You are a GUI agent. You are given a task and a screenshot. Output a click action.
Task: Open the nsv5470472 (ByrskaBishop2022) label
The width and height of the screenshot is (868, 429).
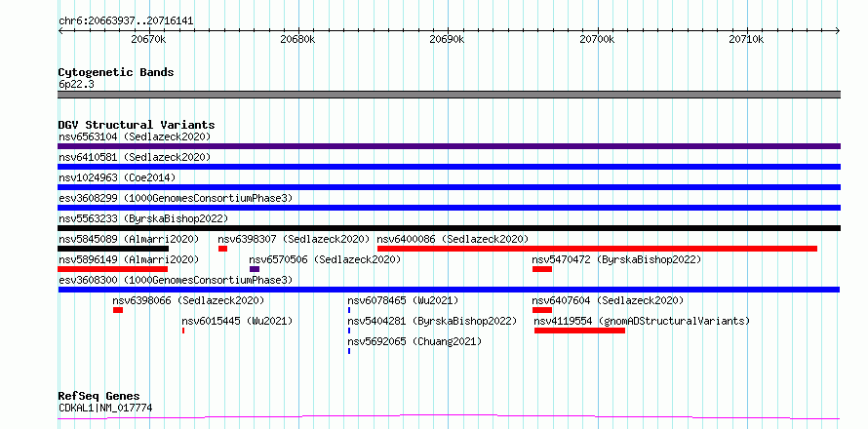click(616, 259)
